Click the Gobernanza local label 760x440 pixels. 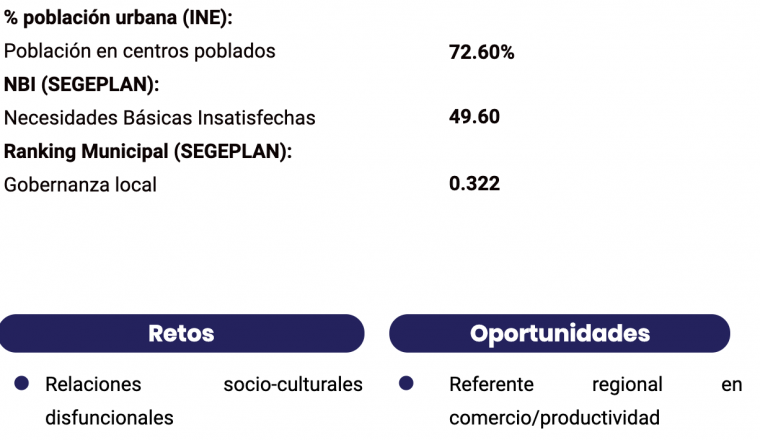pos(80,185)
